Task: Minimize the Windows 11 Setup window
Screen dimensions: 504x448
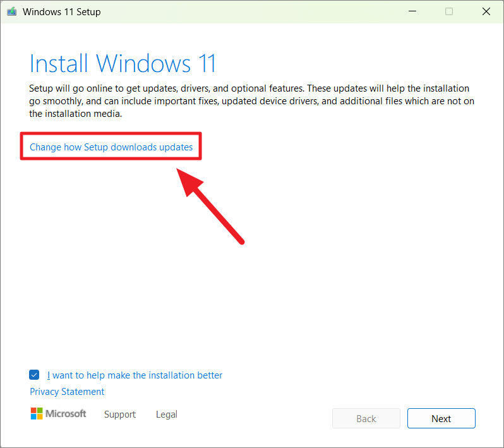Action: coord(412,11)
